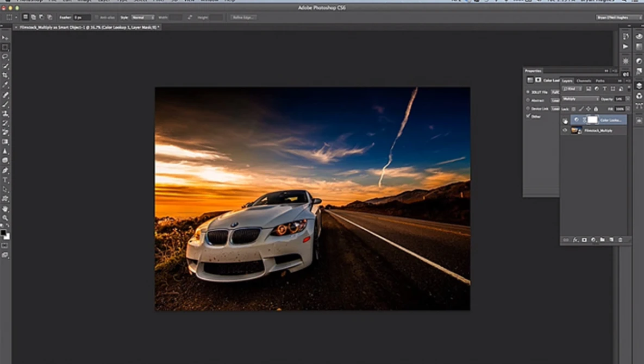Screen dimensions: 644x364
Task: Click the Layers tab
Action: click(567, 81)
